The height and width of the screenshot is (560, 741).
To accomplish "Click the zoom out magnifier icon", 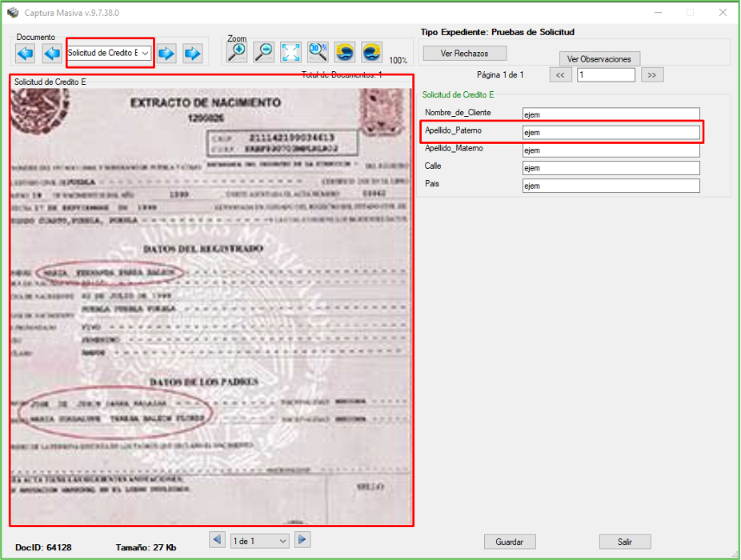I will click(x=263, y=52).
